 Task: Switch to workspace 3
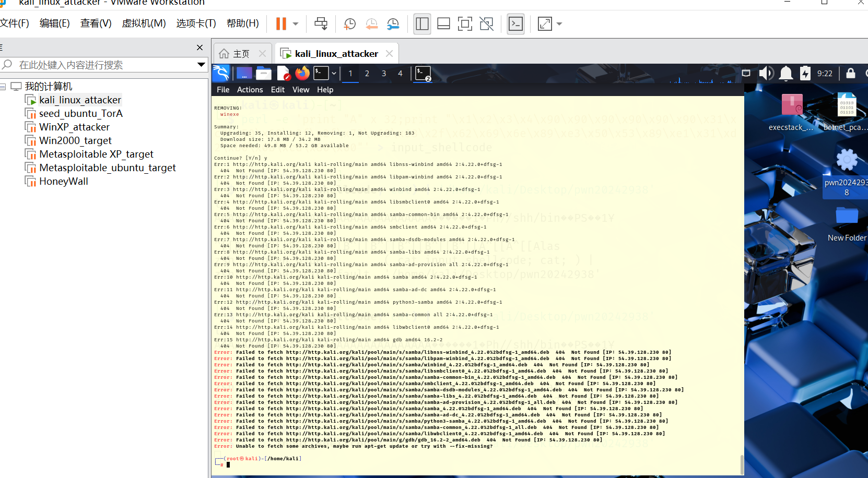[384, 74]
